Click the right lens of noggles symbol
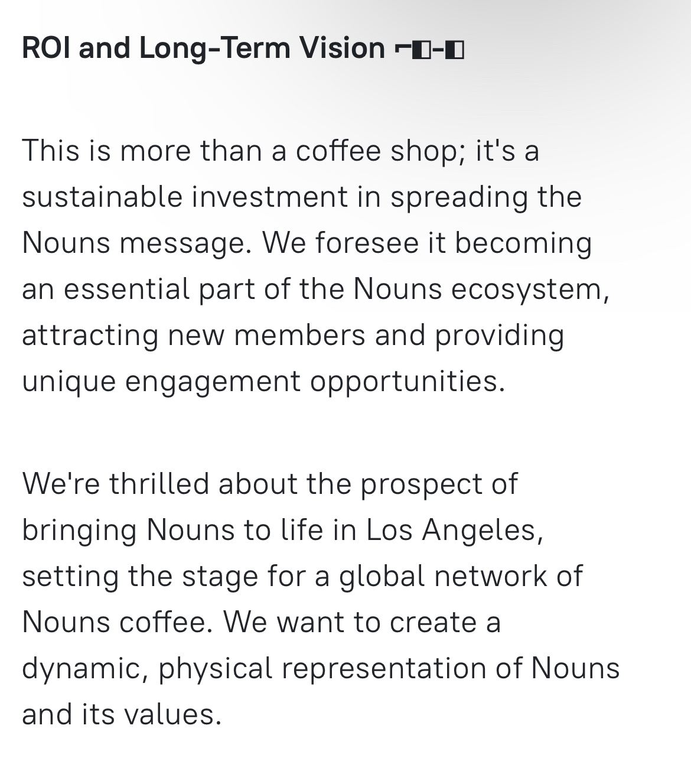Image resolution: width=691 pixels, height=784 pixels. (x=455, y=50)
